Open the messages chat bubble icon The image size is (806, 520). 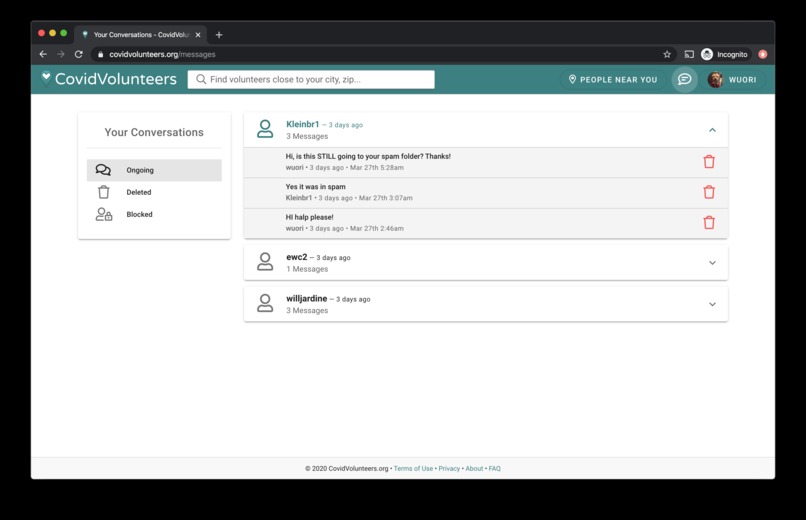click(x=684, y=79)
